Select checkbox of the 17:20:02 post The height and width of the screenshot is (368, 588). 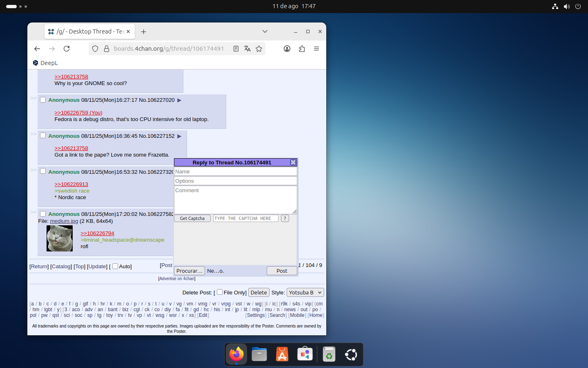pyautogui.click(x=43, y=214)
